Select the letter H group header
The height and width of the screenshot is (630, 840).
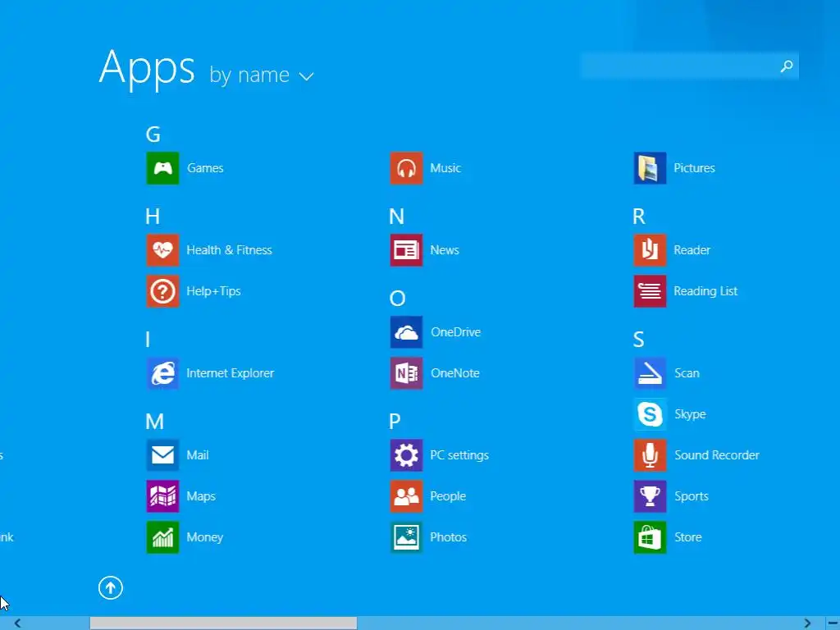153,217
